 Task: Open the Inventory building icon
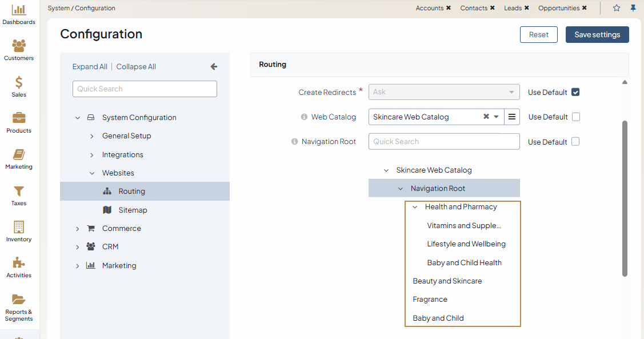click(19, 228)
